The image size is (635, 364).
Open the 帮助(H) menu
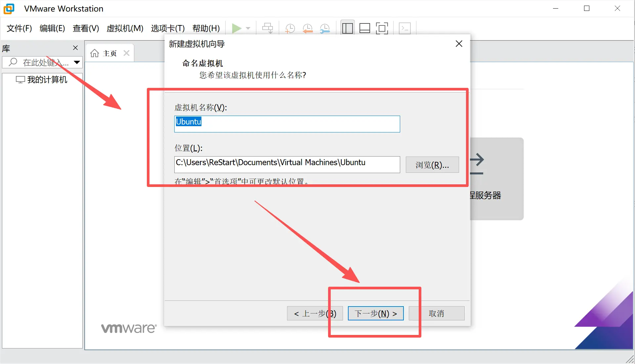pos(206,28)
